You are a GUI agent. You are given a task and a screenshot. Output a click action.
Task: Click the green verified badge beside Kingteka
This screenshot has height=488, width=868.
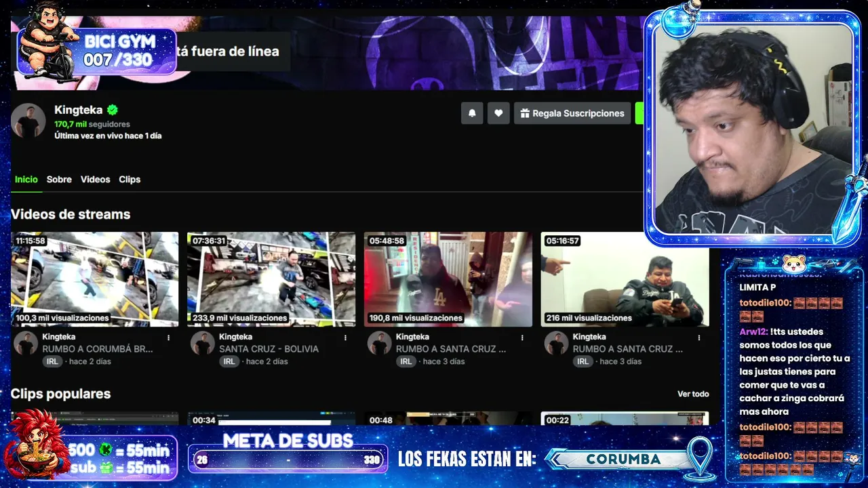pyautogui.click(x=113, y=110)
